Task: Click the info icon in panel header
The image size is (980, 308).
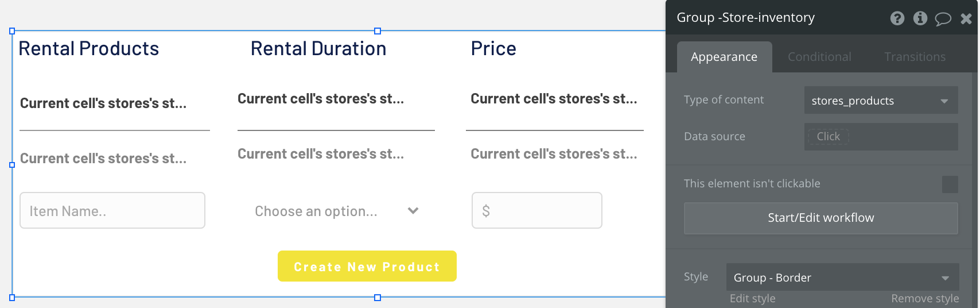Action: click(x=920, y=18)
